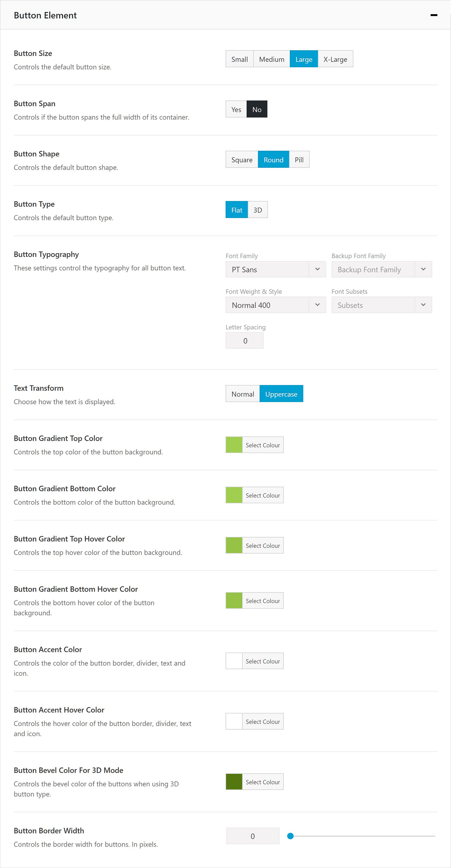Choose X-Large button size
Viewport: 451px width, 868px height.
pos(335,59)
